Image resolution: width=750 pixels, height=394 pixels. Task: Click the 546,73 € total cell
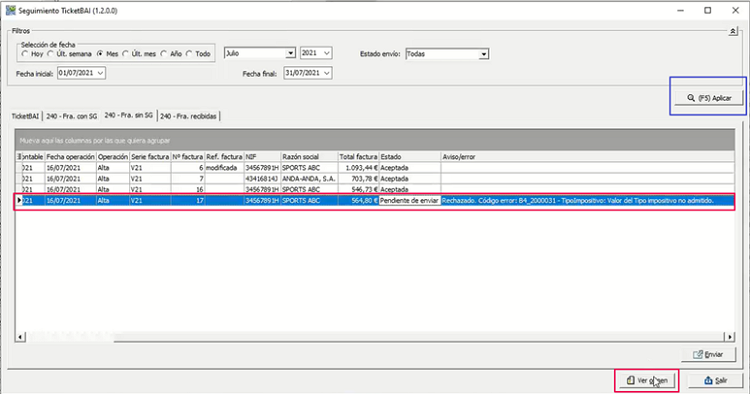pyautogui.click(x=358, y=189)
